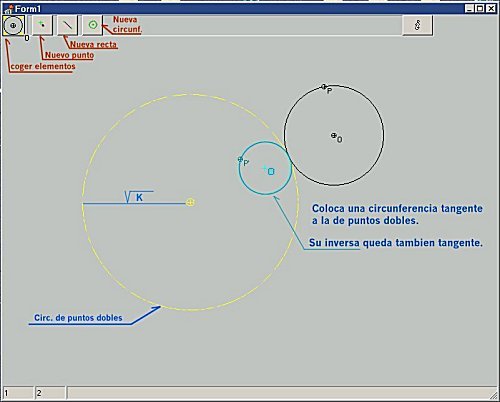Image resolution: width=500 pixels, height=402 pixels.
Task: Choose the Nueva recta line tool
Action: [x=67, y=25]
